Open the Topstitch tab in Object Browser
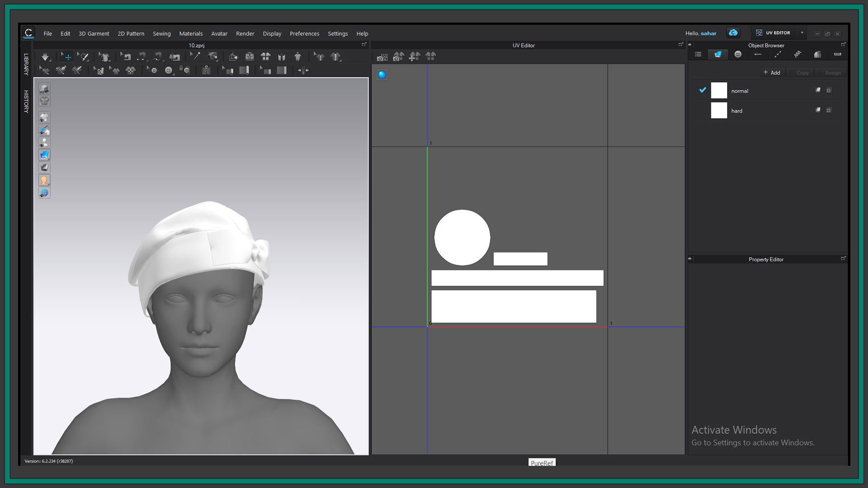The image size is (868, 488). [778, 55]
